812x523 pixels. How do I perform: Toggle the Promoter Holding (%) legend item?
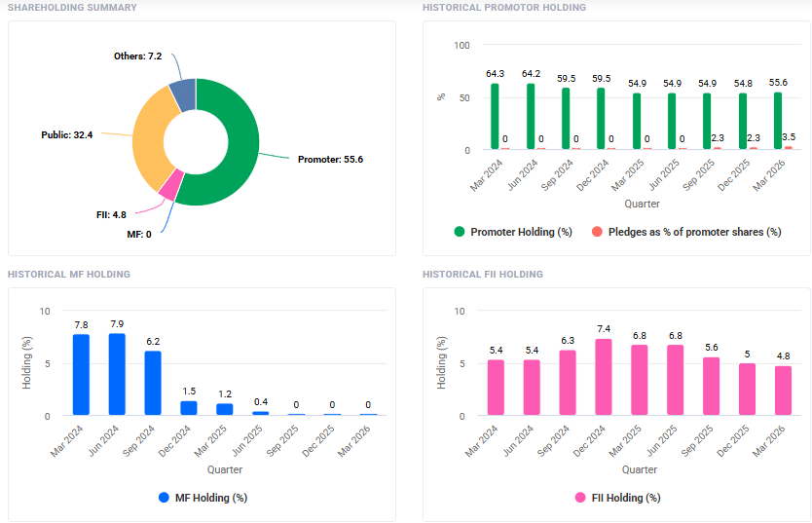click(513, 232)
